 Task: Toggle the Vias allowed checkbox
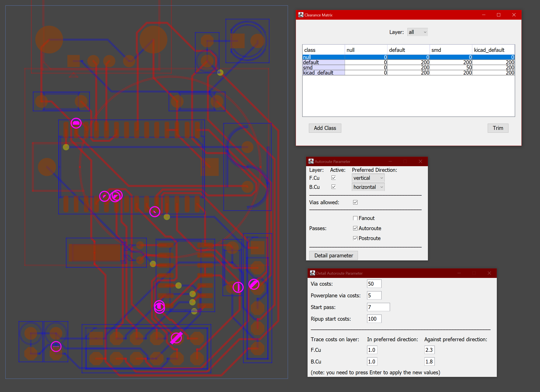click(355, 202)
